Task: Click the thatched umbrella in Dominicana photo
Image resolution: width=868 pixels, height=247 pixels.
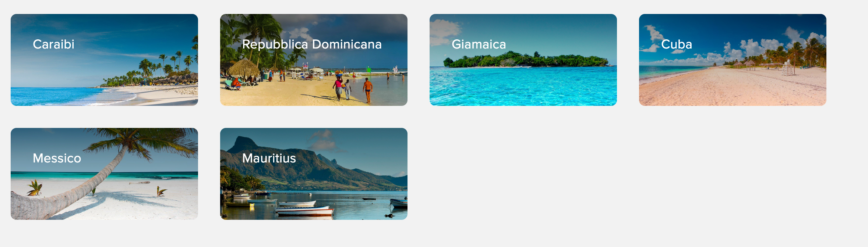Action: [244, 68]
